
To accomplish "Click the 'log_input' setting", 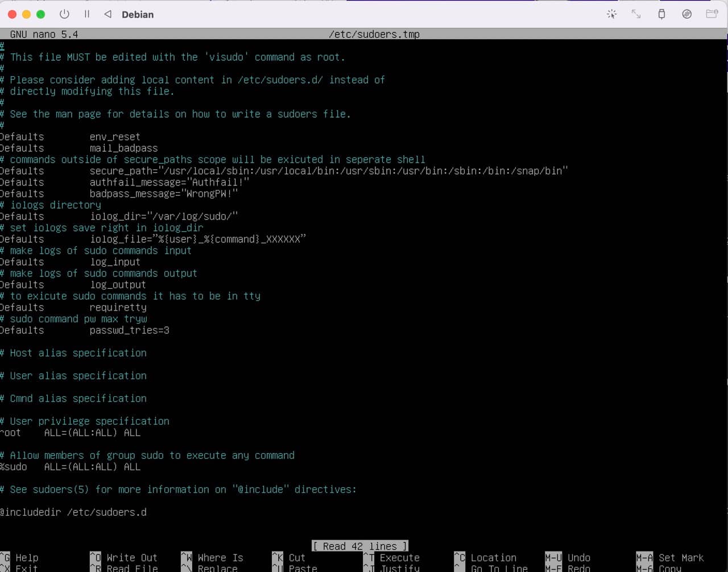I will [x=115, y=262].
